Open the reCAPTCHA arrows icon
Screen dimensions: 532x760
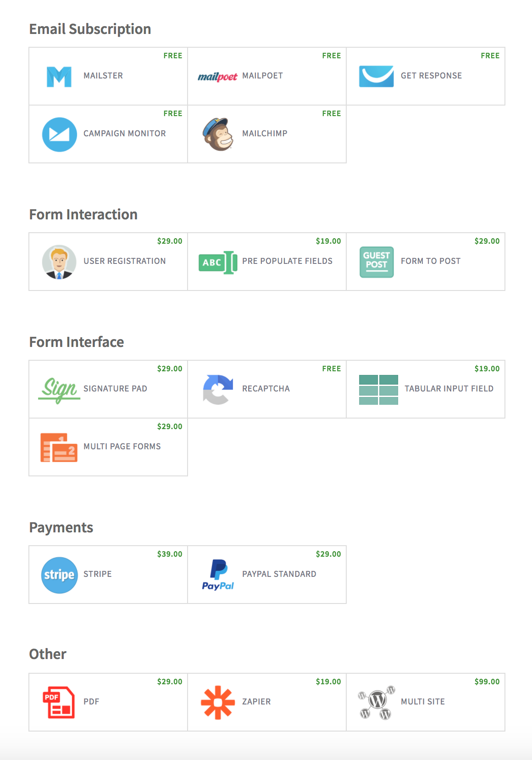pos(218,390)
